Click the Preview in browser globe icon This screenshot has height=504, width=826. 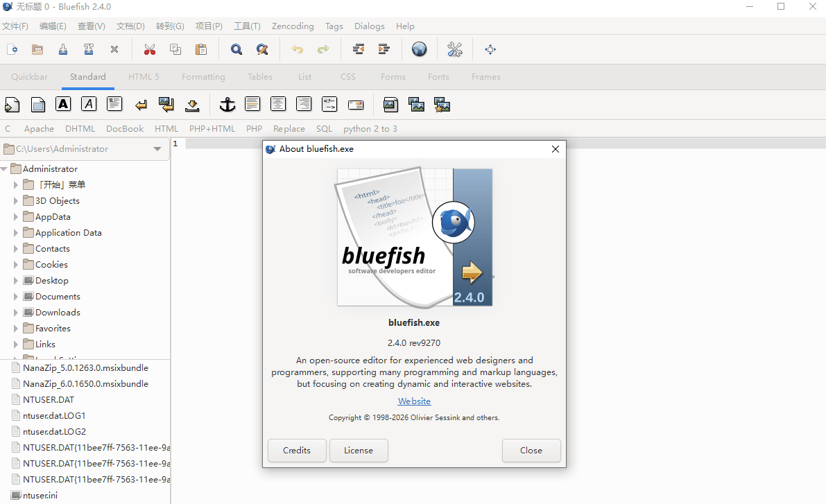(419, 49)
